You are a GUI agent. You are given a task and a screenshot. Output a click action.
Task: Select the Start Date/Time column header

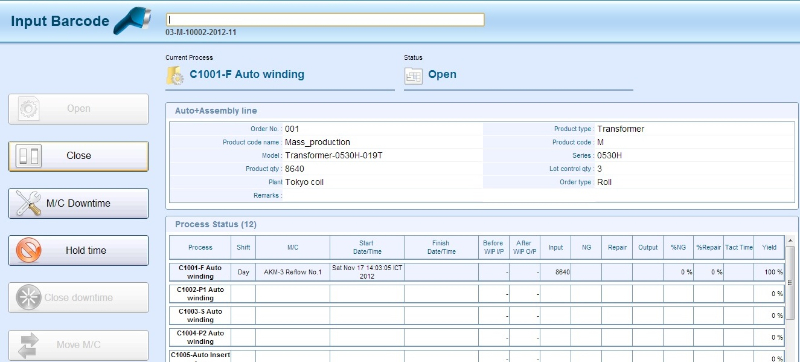[x=367, y=248]
